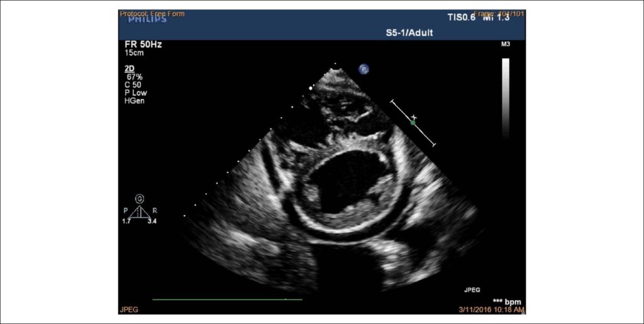This screenshot has width=644, height=324.
Task: Click the '67%' gain value
Action: click(x=135, y=76)
